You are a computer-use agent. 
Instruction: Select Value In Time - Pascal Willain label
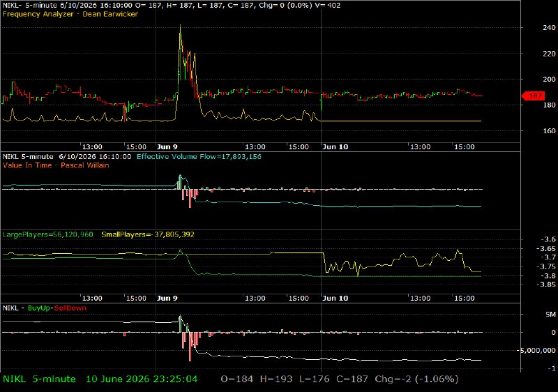pyautogui.click(x=56, y=165)
